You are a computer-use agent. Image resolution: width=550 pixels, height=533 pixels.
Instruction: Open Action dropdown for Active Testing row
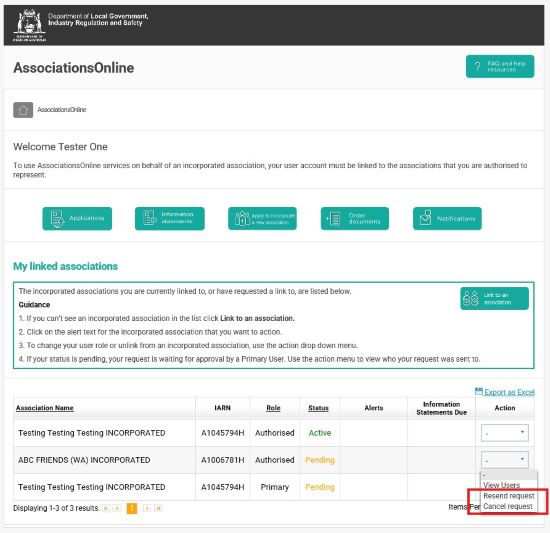click(x=504, y=433)
